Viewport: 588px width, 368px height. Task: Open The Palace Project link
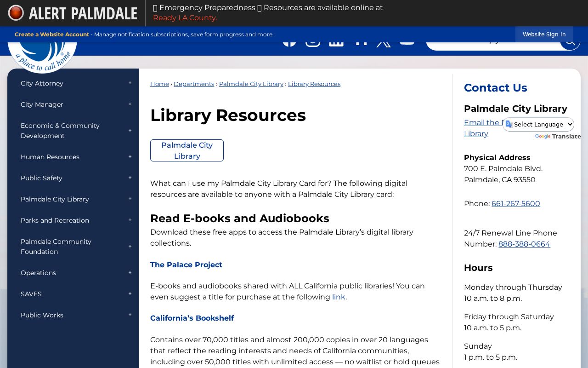(186, 265)
